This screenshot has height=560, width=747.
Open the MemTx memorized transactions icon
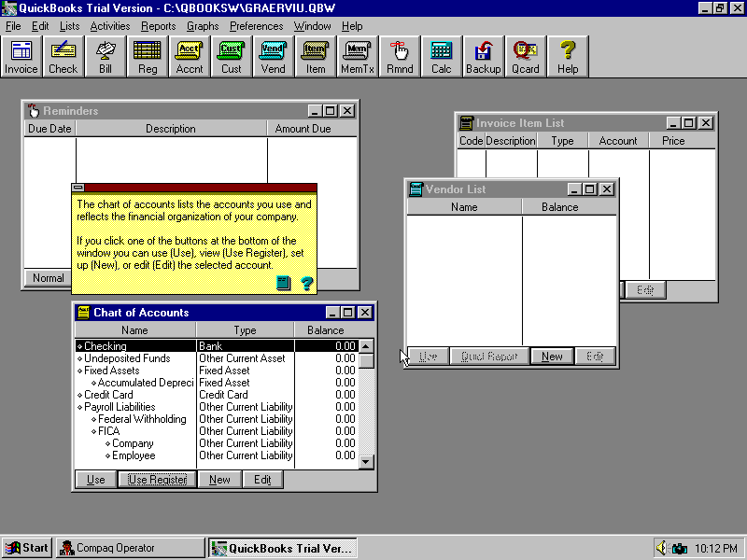358,57
